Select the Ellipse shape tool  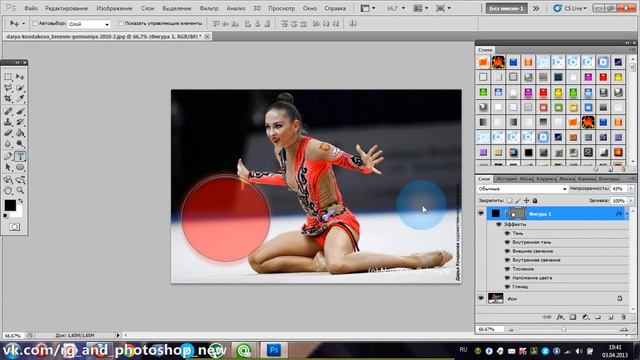point(20,167)
